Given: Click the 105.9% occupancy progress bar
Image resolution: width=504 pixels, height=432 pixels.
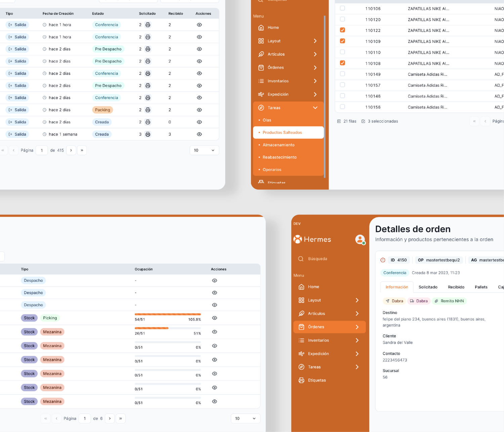Looking at the screenshot, I should 168,314.
